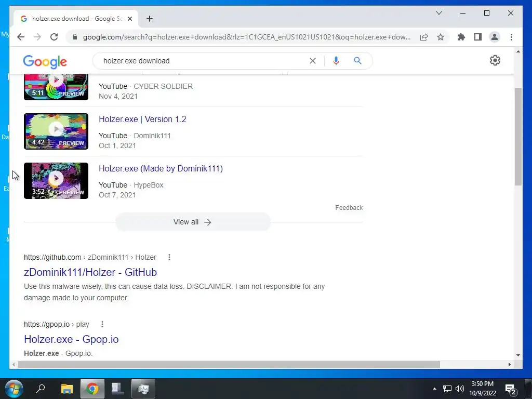The width and height of the screenshot is (532, 399).
Task: Open taskbar search magnifier
Action: (x=41, y=388)
